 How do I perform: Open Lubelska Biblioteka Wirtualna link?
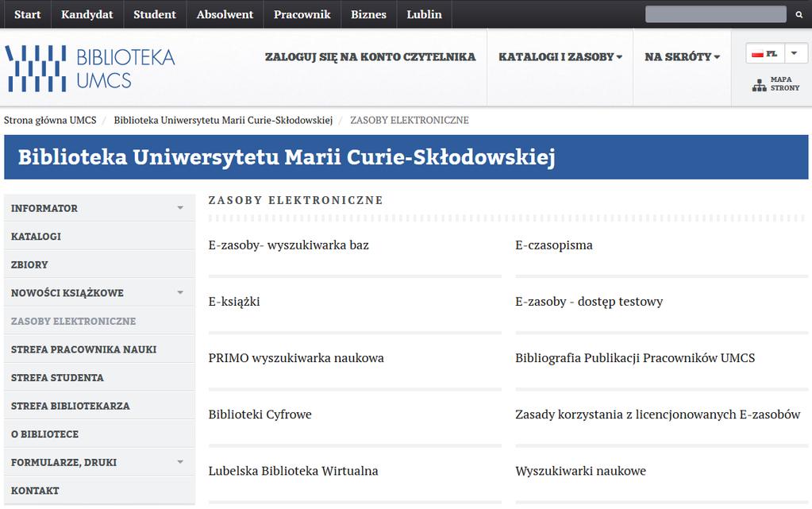[x=293, y=471]
